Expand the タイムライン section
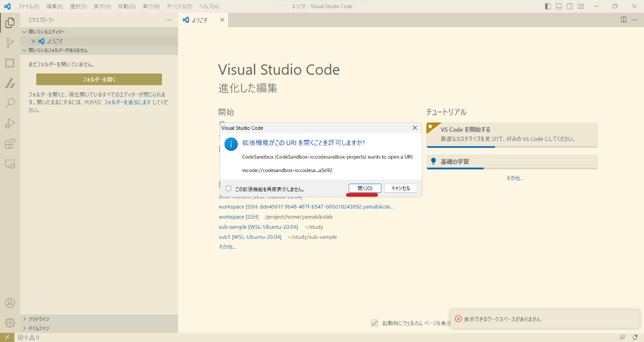The image size is (644, 342). tap(99, 328)
